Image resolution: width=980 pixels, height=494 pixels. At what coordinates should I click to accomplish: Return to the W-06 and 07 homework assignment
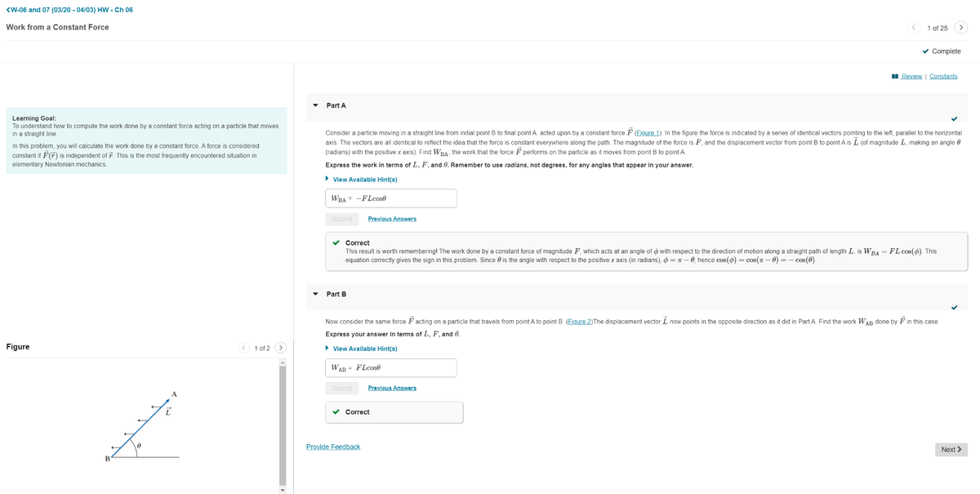coord(69,10)
